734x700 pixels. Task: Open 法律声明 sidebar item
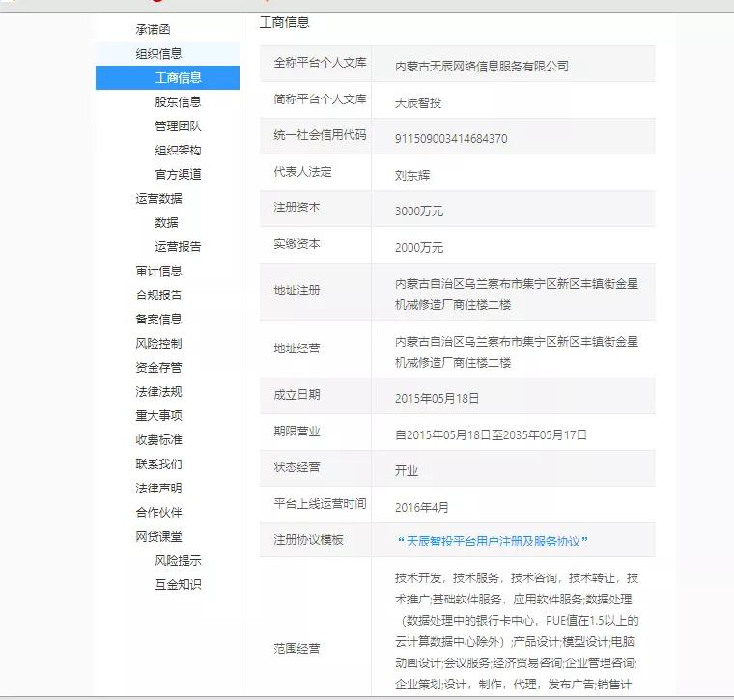[158, 488]
